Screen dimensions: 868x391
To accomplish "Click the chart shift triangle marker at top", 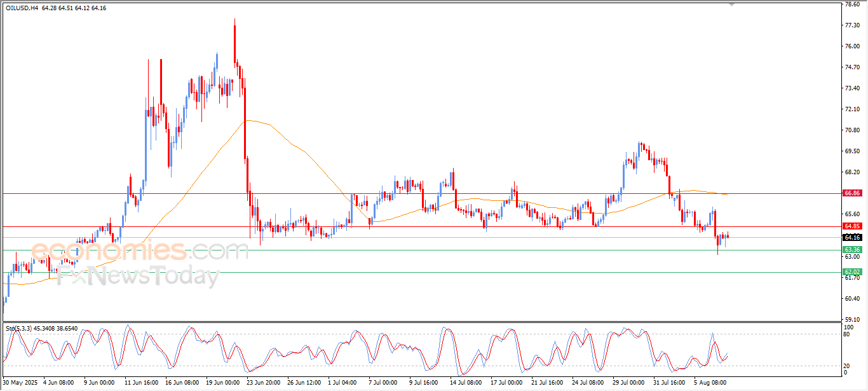I will 731,4.
